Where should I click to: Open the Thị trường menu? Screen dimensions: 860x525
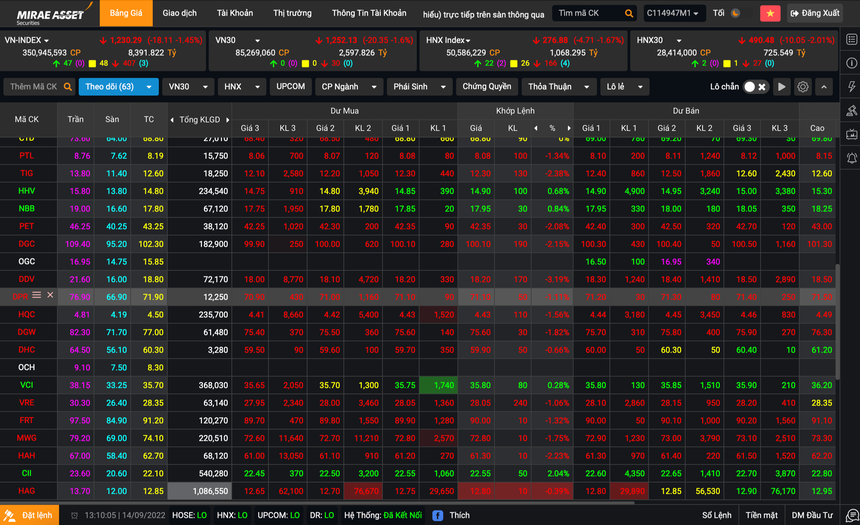coord(292,13)
